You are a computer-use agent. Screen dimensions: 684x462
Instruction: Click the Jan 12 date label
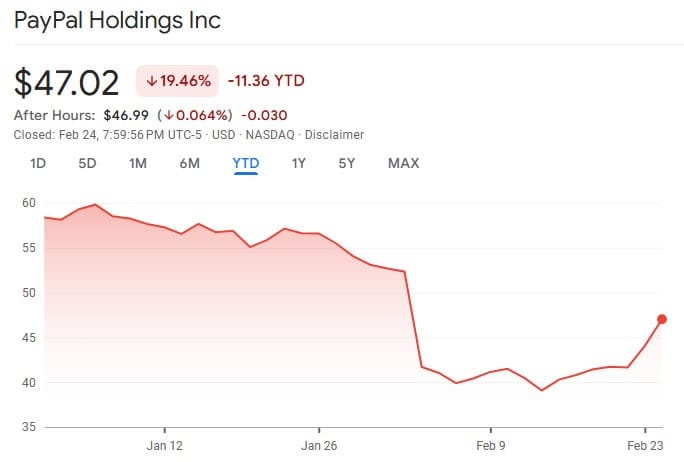pyautogui.click(x=165, y=445)
